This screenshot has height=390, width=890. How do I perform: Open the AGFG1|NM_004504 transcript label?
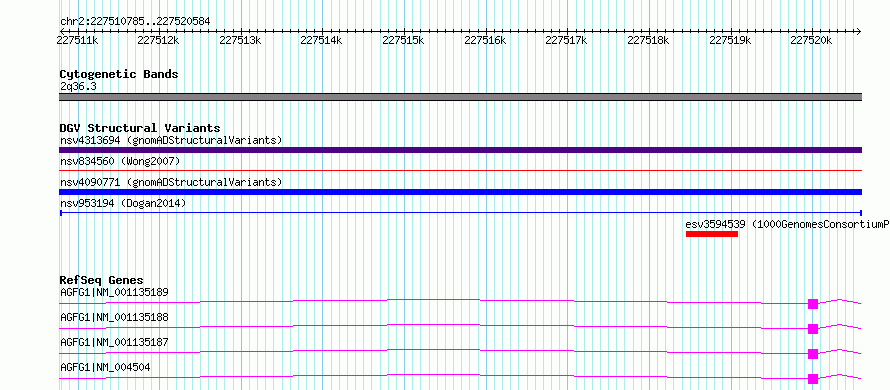click(x=105, y=367)
